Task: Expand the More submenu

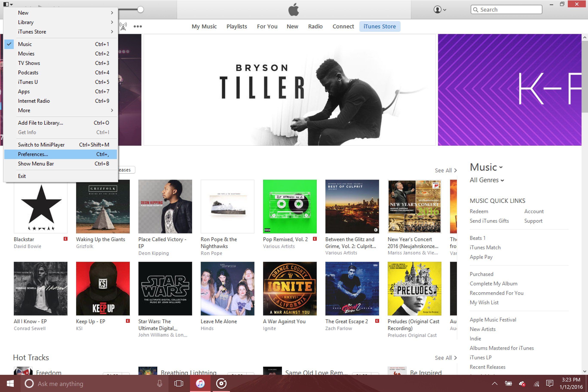Action: pyautogui.click(x=61, y=110)
